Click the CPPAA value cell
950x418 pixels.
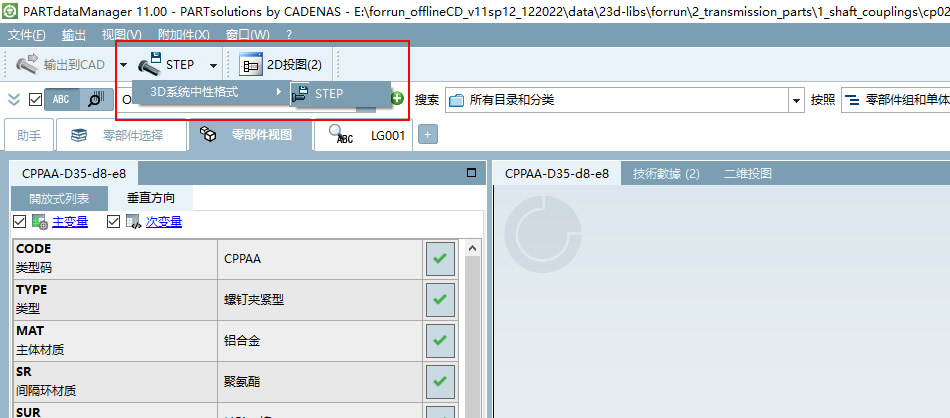click(320, 259)
